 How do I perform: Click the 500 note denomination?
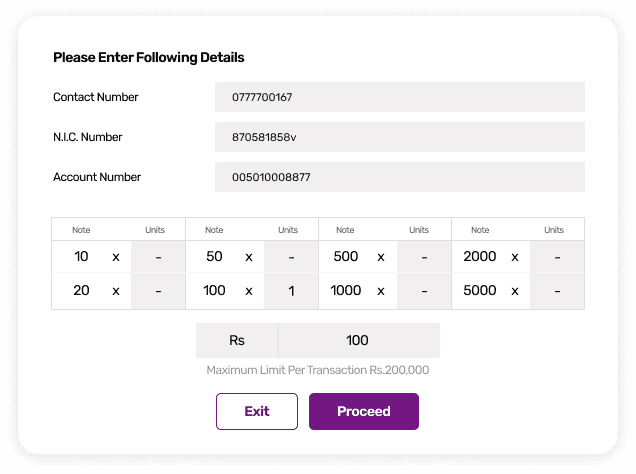tap(346, 257)
